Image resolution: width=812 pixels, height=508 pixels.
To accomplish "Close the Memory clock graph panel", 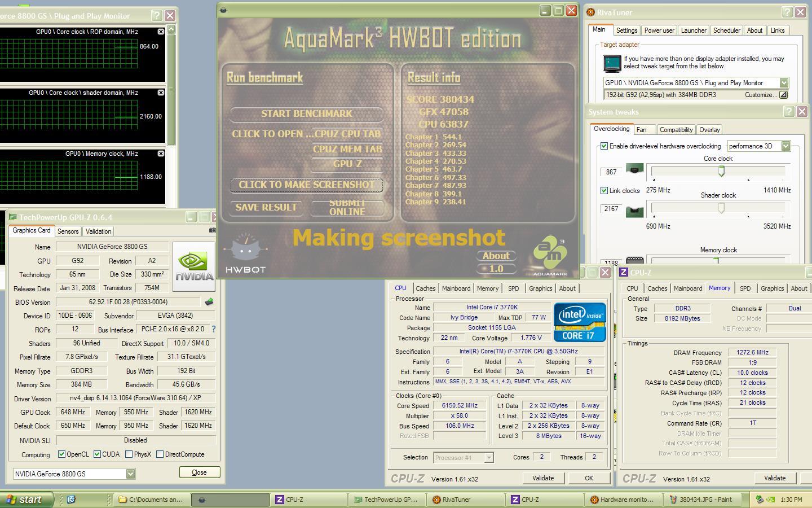I will 161,154.
